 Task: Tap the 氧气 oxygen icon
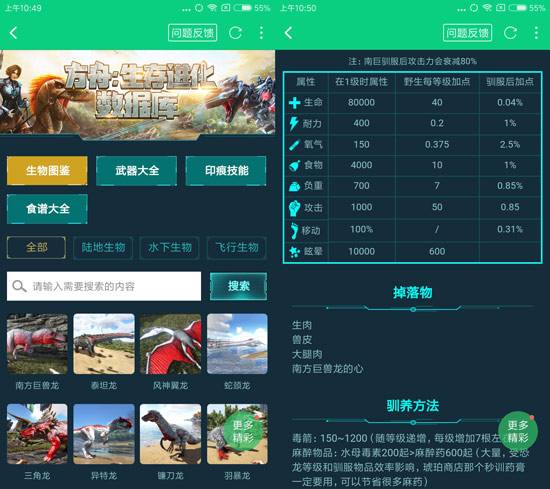tap(294, 145)
